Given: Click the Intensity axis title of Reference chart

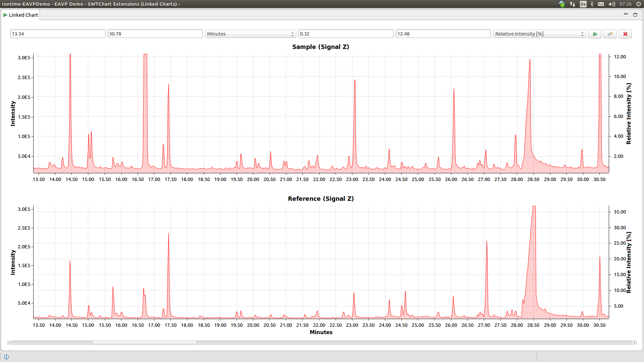Looking at the screenshot, I should point(13,262).
